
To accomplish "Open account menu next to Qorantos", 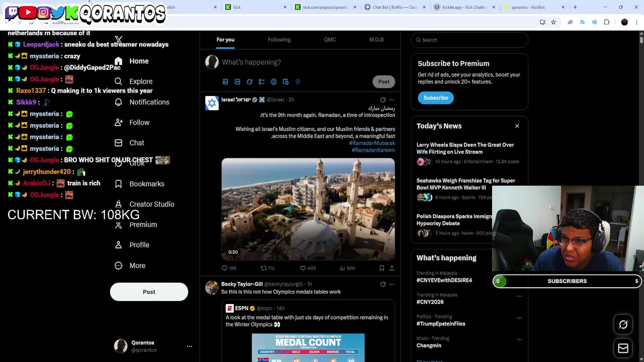I will click(190, 346).
